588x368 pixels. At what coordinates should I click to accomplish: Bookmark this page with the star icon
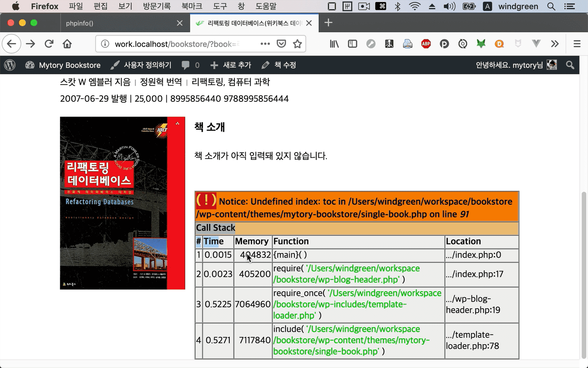click(x=297, y=44)
